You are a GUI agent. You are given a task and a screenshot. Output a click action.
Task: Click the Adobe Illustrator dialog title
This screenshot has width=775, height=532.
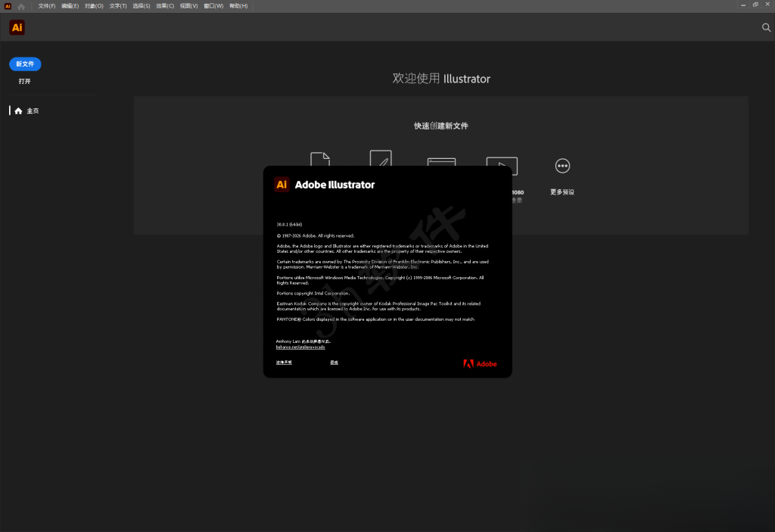(x=335, y=185)
